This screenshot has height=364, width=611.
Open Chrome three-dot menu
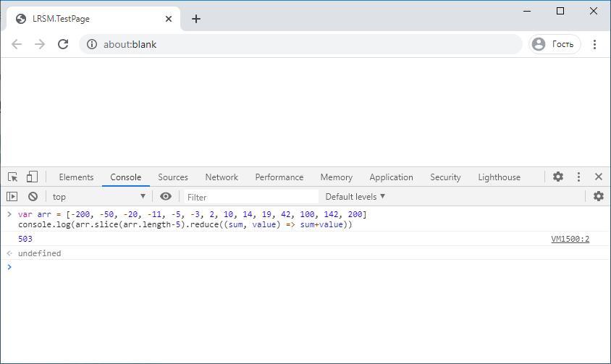coord(594,44)
